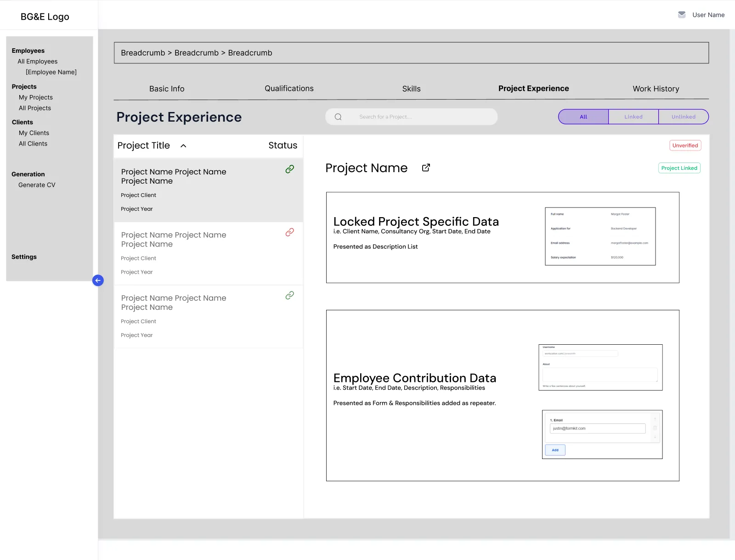The height and width of the screenshot is (560, 735).
Task: Open Generate CV in sidebar
Action: [x=37, y=185]
